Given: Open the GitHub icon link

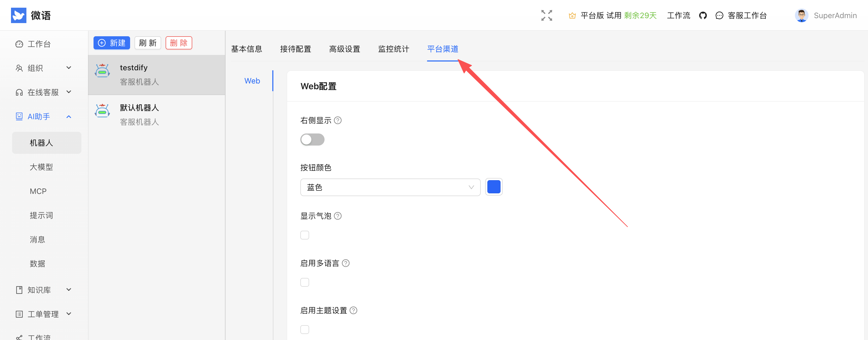Looking at the screenshot, I should pyautogui.click(x=702, y=15).
